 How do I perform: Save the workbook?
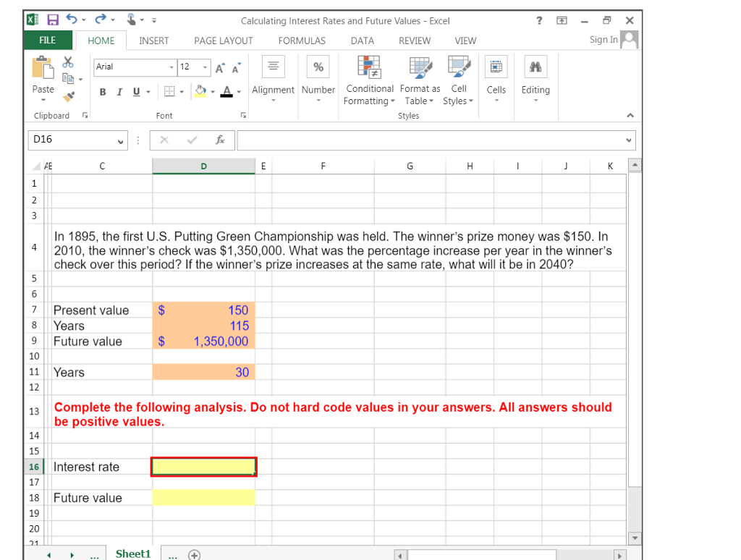pos(52,20)
